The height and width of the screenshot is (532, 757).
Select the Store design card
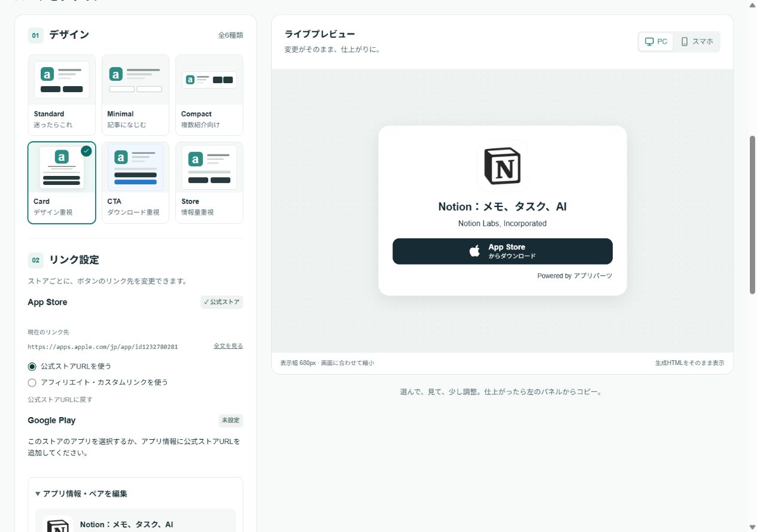click(x=209, y=183)
